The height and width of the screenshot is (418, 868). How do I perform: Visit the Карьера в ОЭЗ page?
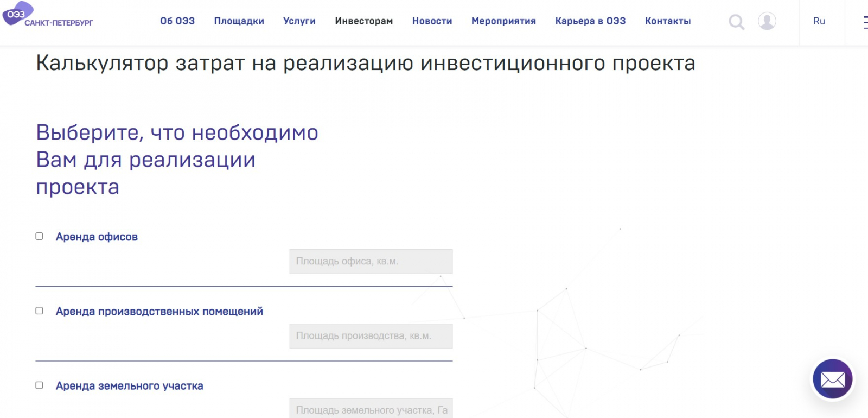tap(590, 21)
